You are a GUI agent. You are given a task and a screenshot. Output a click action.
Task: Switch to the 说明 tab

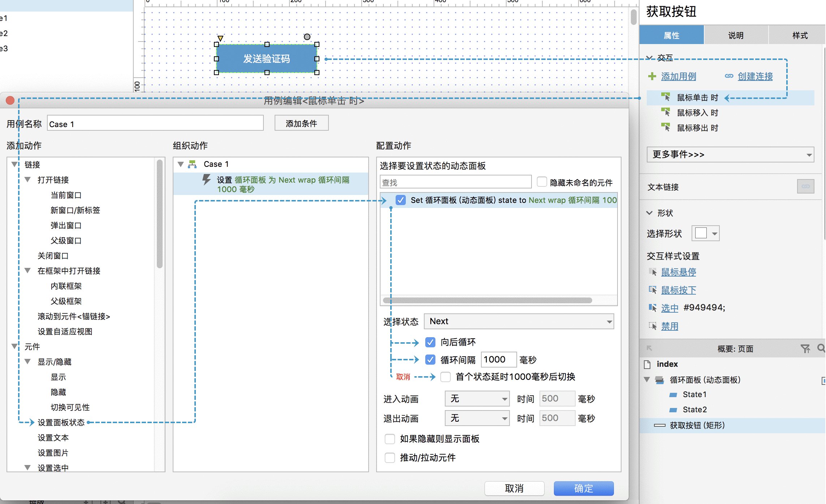click(736, 35)
